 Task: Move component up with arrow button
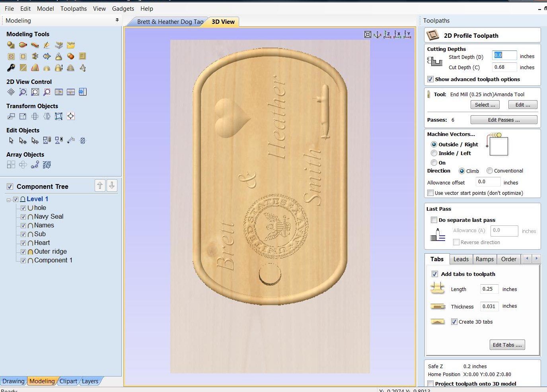coord(100,186)
